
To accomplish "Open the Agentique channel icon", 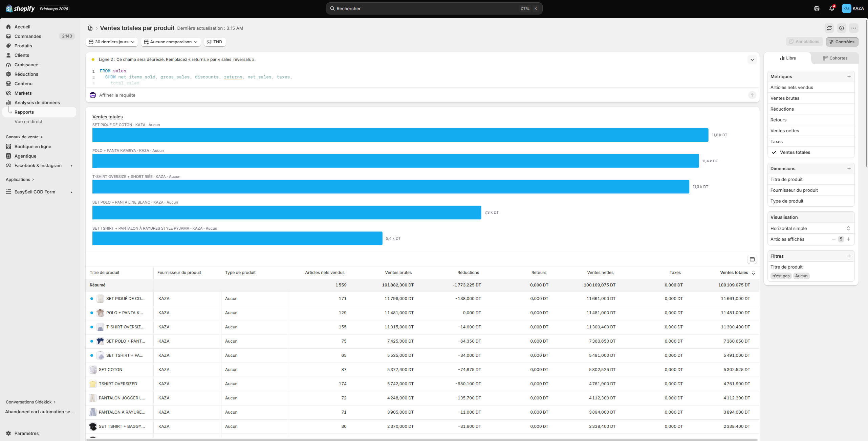I will pos(8,156).
